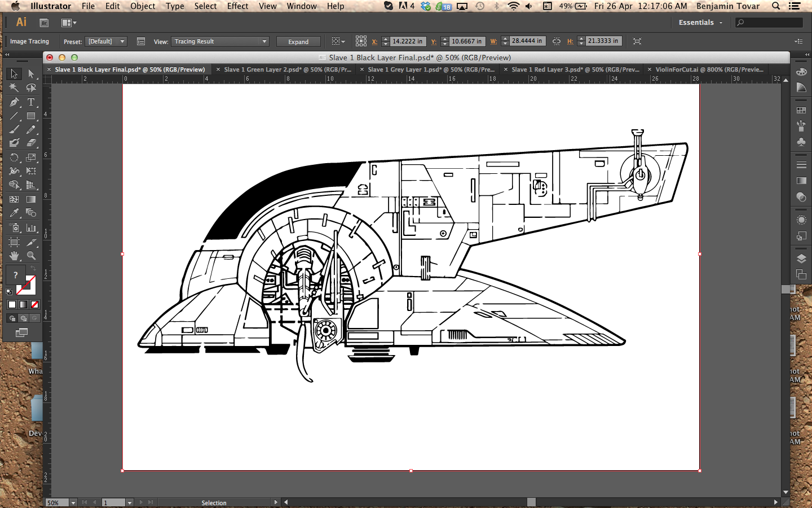Open the Swatches panel icon
812x508 pixels.
point(801,111)
